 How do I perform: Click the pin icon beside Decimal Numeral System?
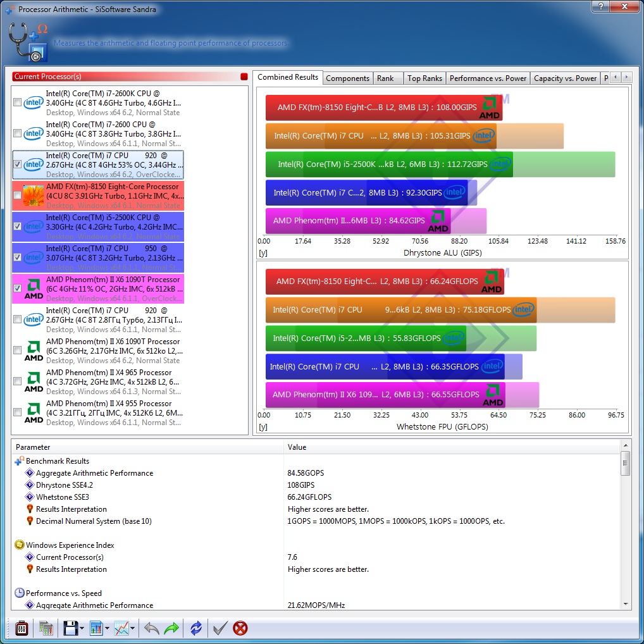30,521
